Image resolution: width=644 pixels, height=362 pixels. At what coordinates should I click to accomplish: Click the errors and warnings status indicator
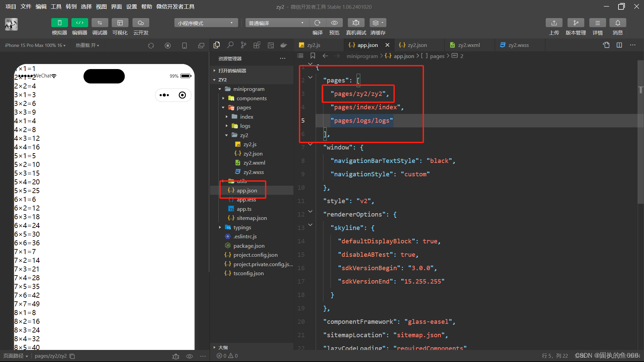[x=227, y=356]
